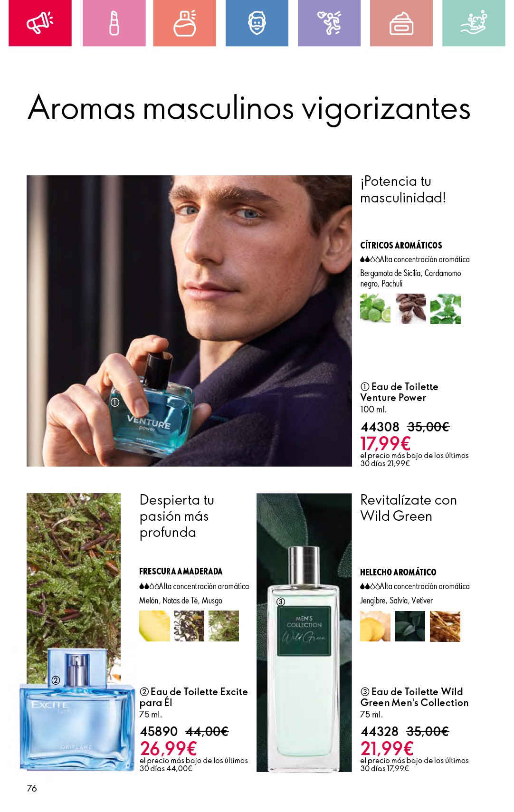Select the bearded man men's category
The image size is (514, 812).
point(257,23)
